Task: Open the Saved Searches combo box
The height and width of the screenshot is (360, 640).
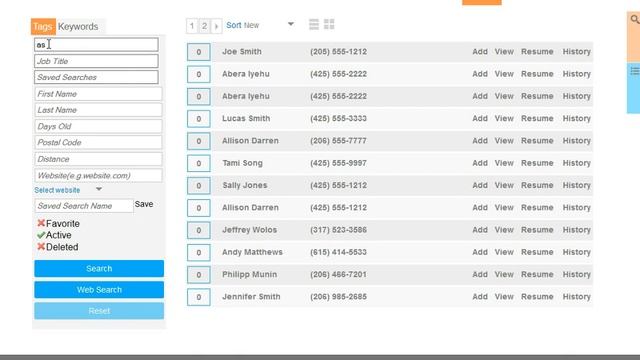Action: click(96, 77)
